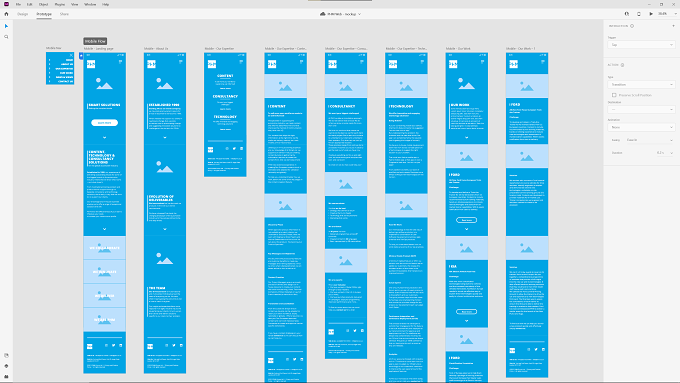680x383 pixels.
Task: Click the home flow indicator on Landing page artboard
Action: [81, 56]
